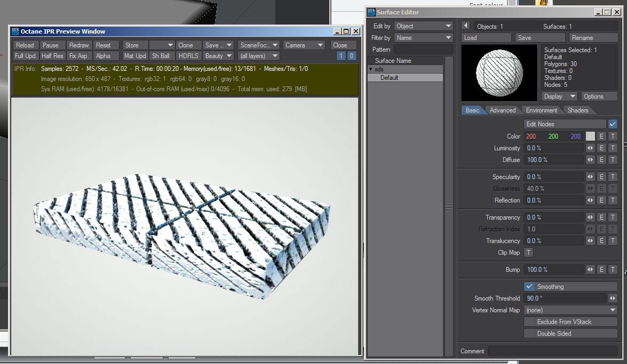Screen dimensions: 627x364
Task: Click the Color swatch next to RGB values
Action: coord(590,136)
